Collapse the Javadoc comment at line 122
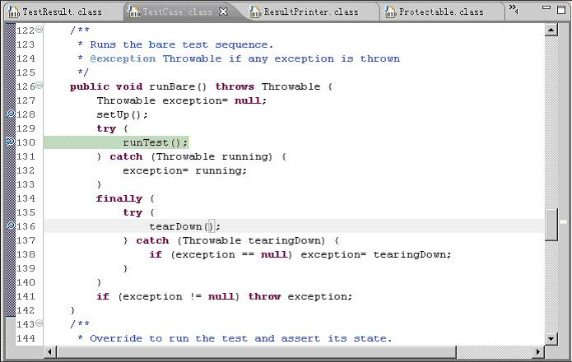 pos(39,29)
